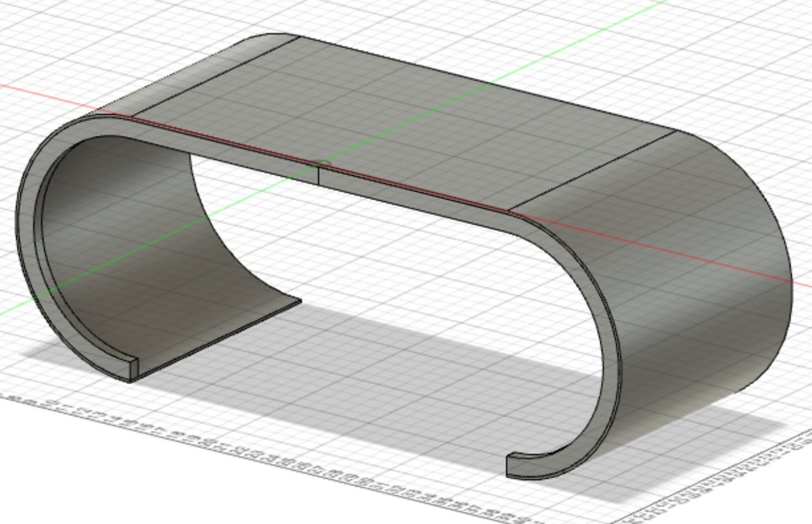This screenshot has width=812, height=524.
Task: Select the short vertical edge at the front rim's center
Action: pos(319,175)
